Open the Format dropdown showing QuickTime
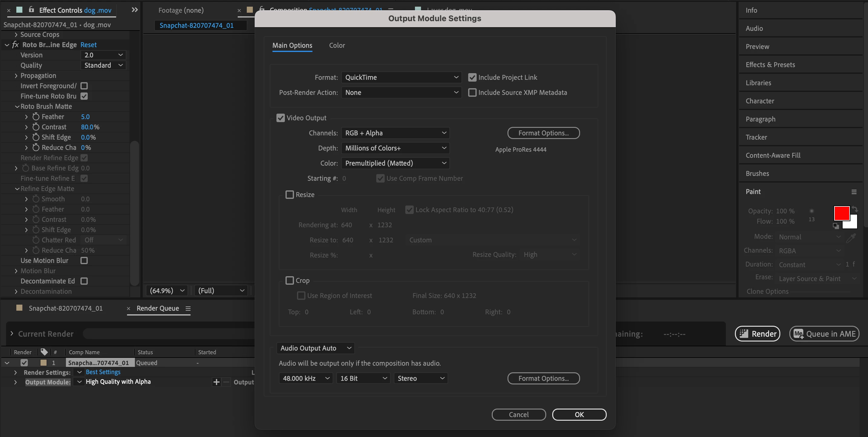Viewport: 868px width, 437px height. (x=401, y=77)
